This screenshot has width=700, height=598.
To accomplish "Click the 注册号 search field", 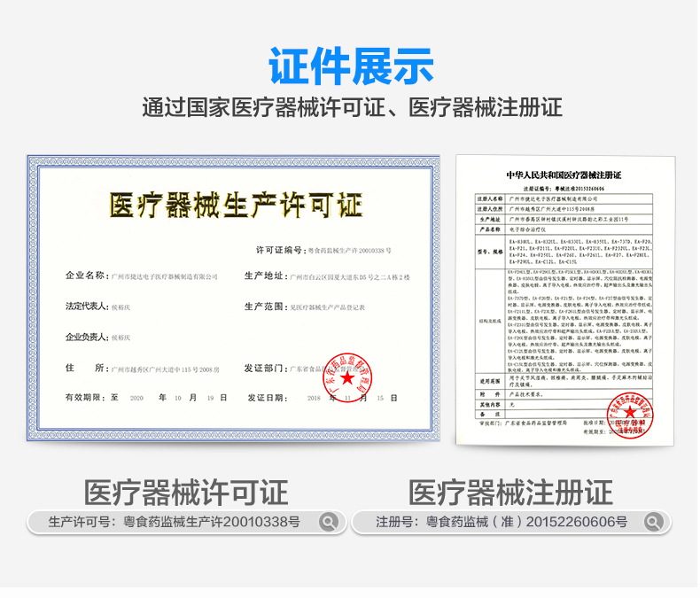I will click(x=512, y=522).
